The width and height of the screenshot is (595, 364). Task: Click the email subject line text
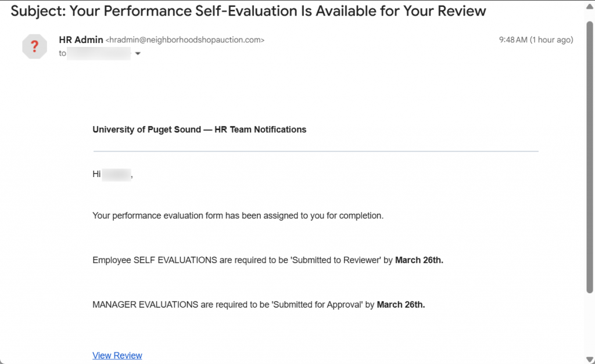[x=249, y=11]
